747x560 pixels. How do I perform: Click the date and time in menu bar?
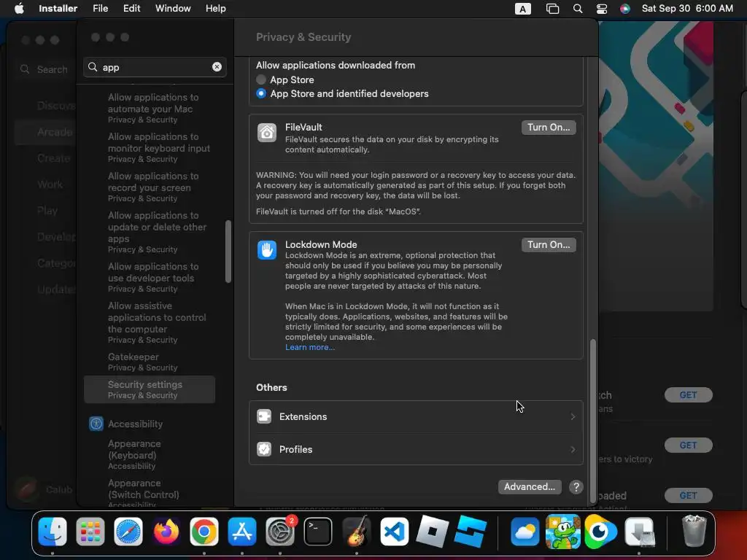coord(687,9)
